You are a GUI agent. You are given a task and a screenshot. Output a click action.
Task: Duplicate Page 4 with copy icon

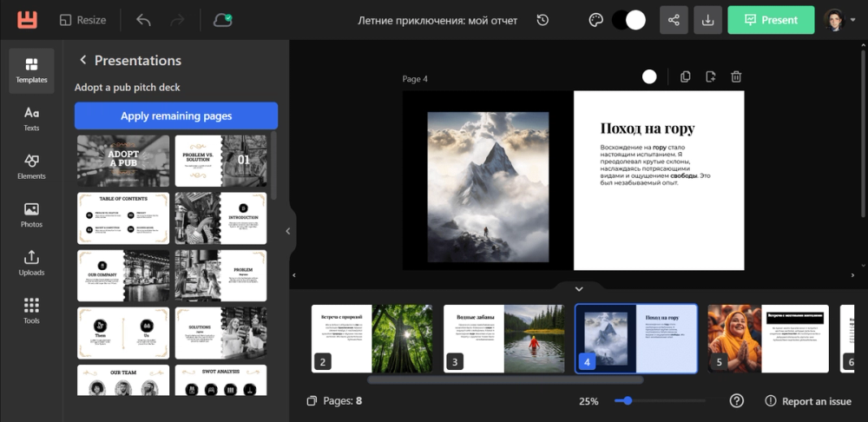click(686, 77)
